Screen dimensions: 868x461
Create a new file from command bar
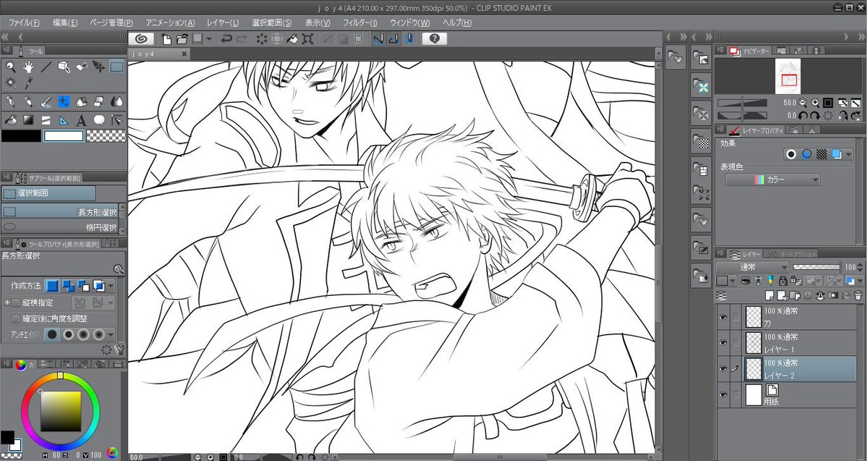click(x=167, y=38)
